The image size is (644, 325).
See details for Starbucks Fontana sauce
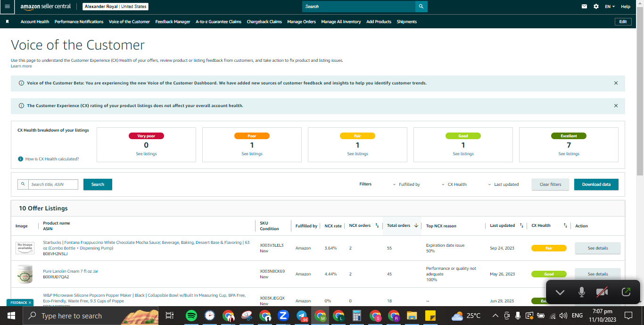tap(598, 248)
